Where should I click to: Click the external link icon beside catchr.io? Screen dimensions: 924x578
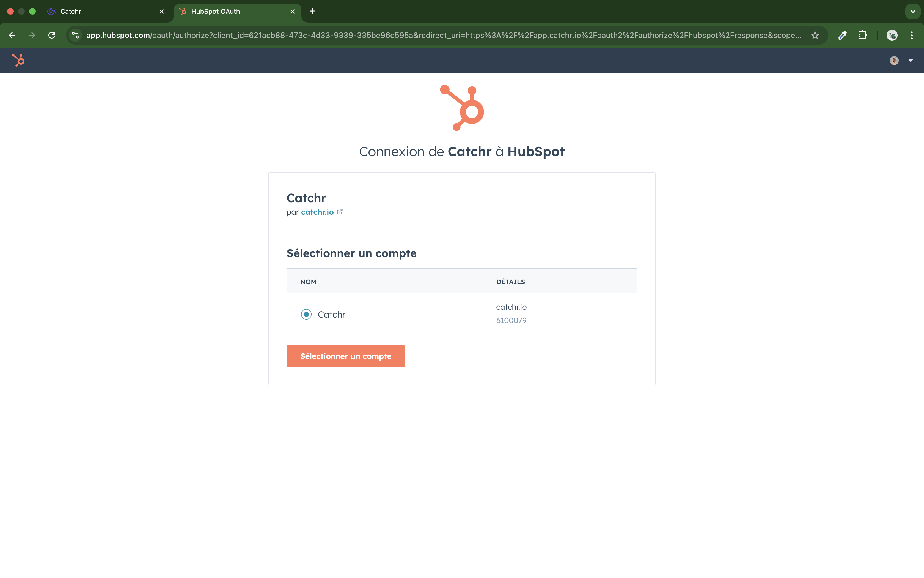coord(340,211)
